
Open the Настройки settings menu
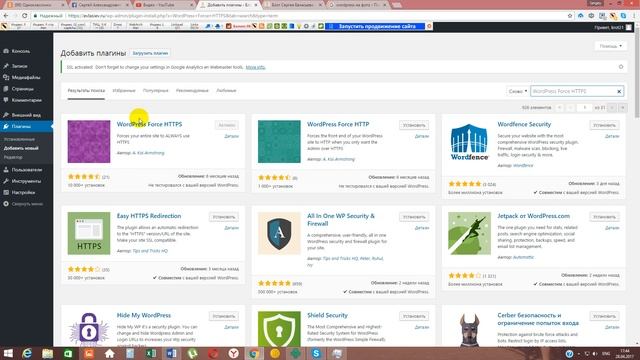coord(23,193)
